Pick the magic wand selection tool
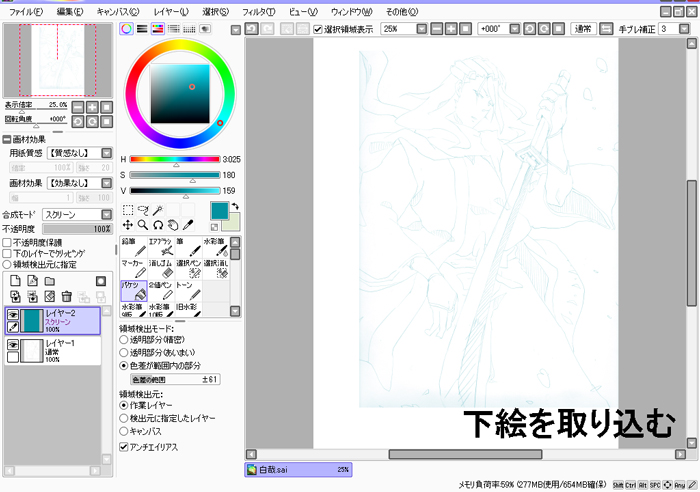The height and width of the screenshot is (492, 700). coord(159,211)
